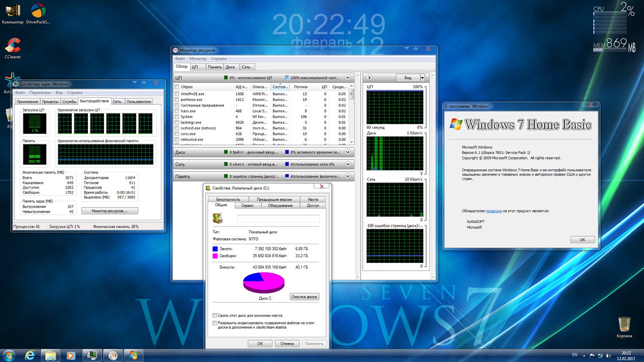
Task: Show hidden tray icons arrow
Action: tap(584, 356)
